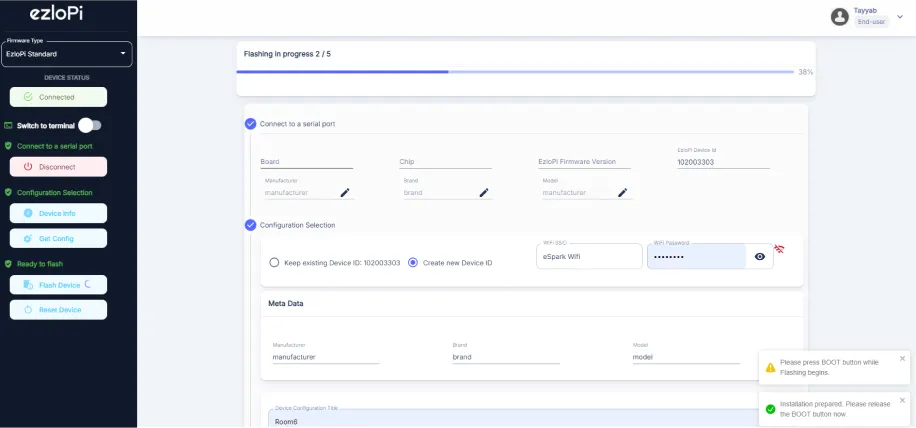Show the WiFi password with eye icon
916x428 pixels.
coord(759,256)
